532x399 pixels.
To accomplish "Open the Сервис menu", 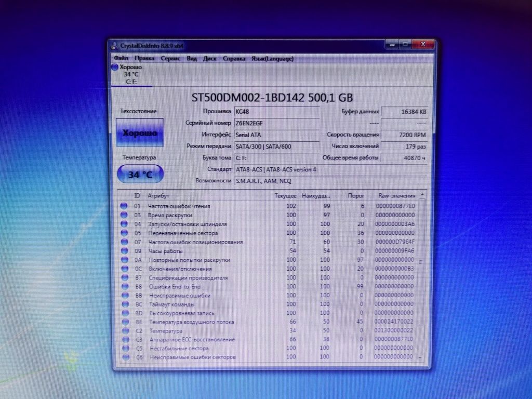I will click(x=170, y=58).
